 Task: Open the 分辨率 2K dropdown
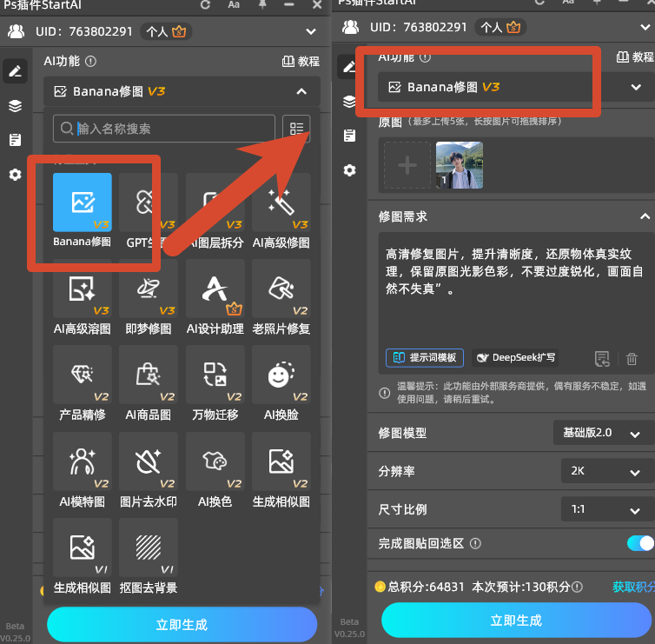click(x=607, y=471)
